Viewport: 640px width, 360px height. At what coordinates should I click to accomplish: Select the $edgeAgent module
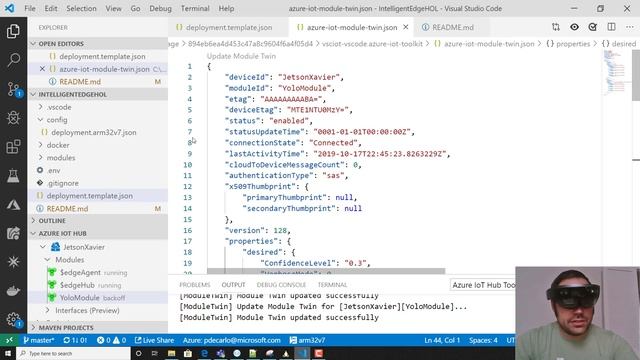click(x=98, y=272)
